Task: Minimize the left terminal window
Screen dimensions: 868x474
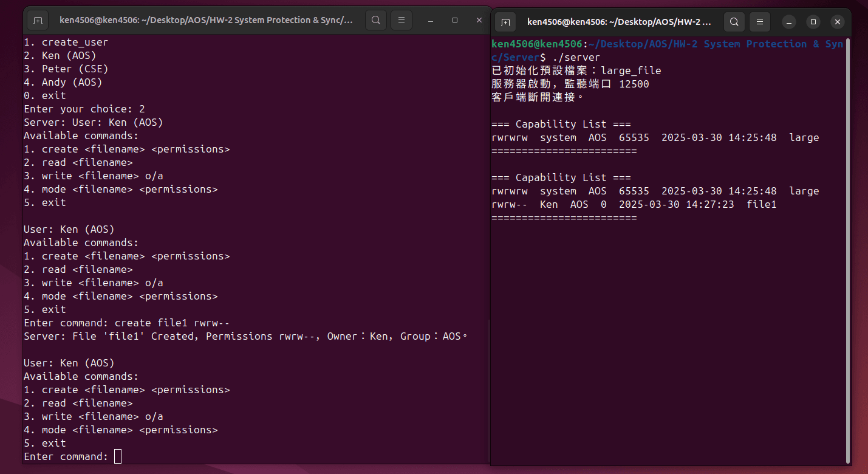Action: click(x=430, y=20)
